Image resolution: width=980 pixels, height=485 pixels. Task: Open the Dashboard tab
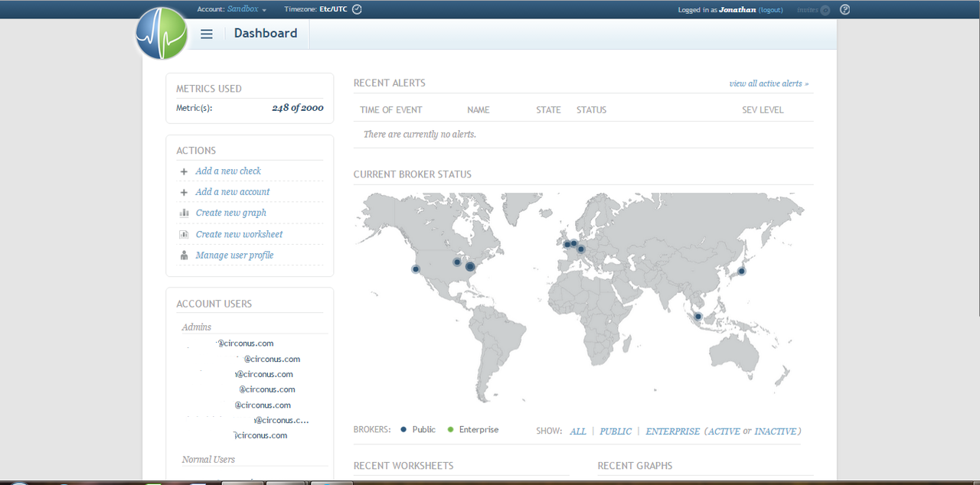(x=266, y=33)
